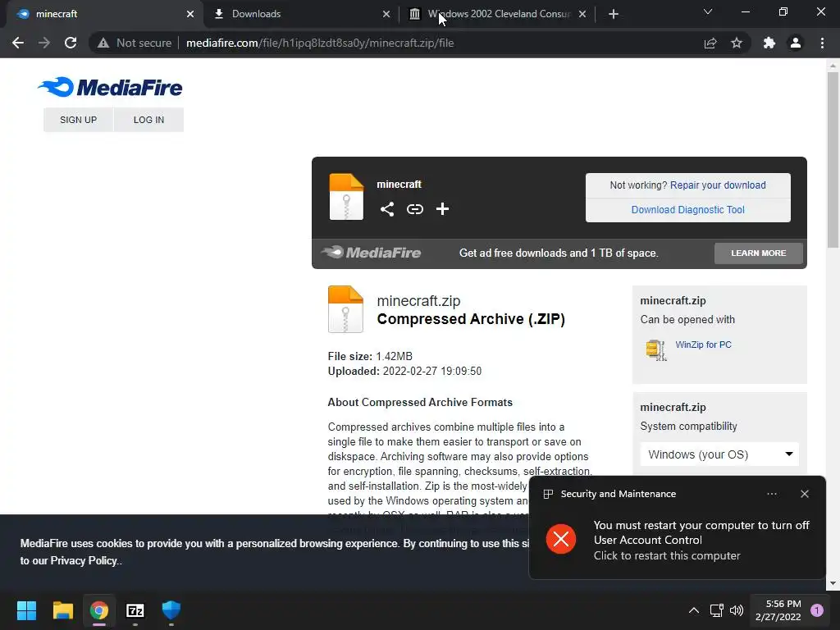Viewport: 840px width, 630px height.
Task: Open the notification count badge
Action: tap(817, 610)
